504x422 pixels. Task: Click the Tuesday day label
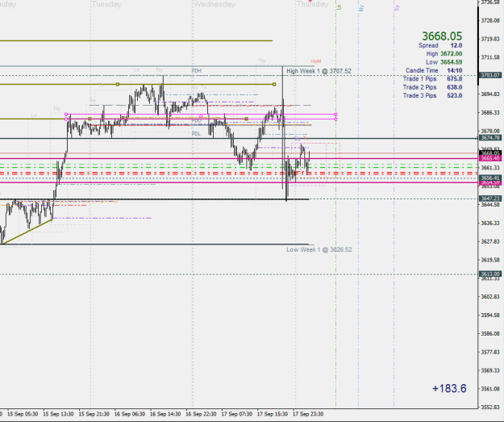[x=106, y=4]
